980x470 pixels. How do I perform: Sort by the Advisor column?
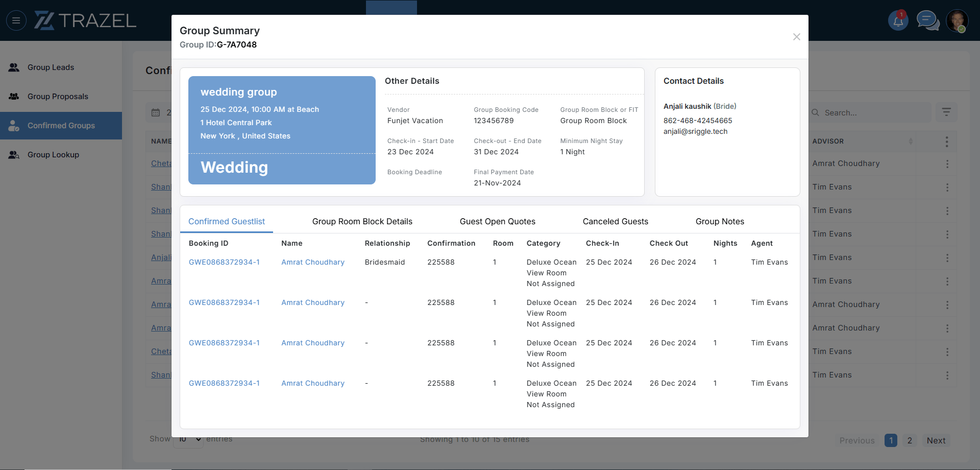(911, 142)
